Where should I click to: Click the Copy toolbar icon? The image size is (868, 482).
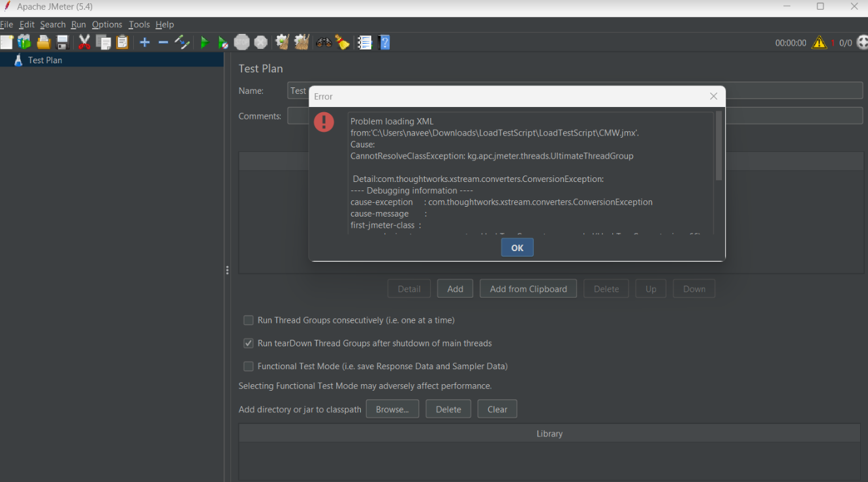103,42
